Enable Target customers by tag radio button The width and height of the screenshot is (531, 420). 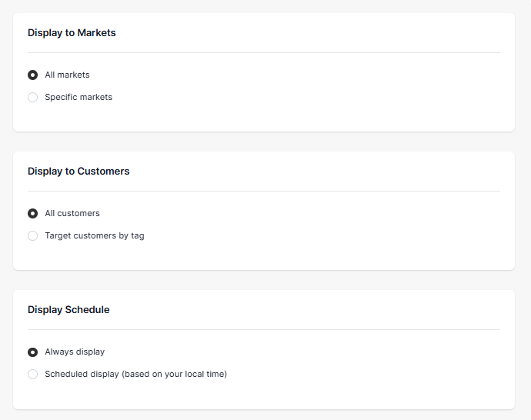32,235
